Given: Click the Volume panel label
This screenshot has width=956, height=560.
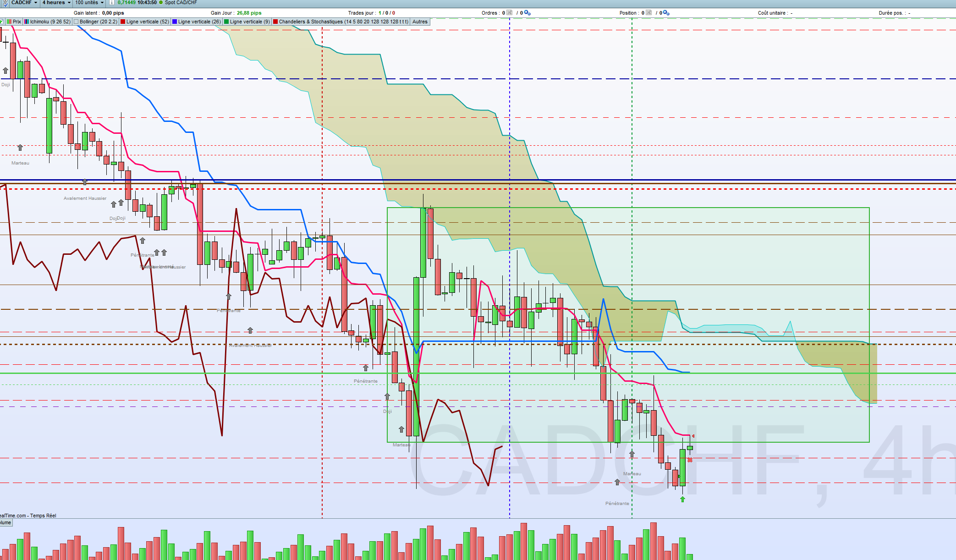Looking at the screenshot, I should tap(5, 522).
